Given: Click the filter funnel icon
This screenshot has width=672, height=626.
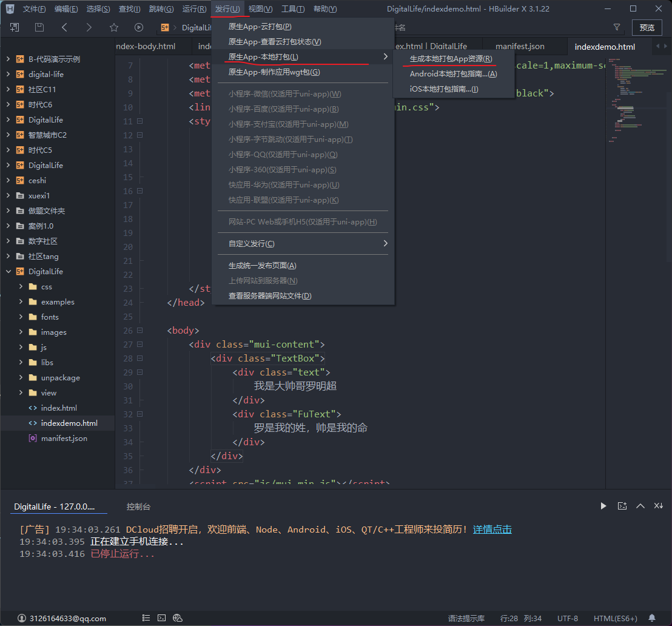Looking at the screenshot, I should 617,27.
